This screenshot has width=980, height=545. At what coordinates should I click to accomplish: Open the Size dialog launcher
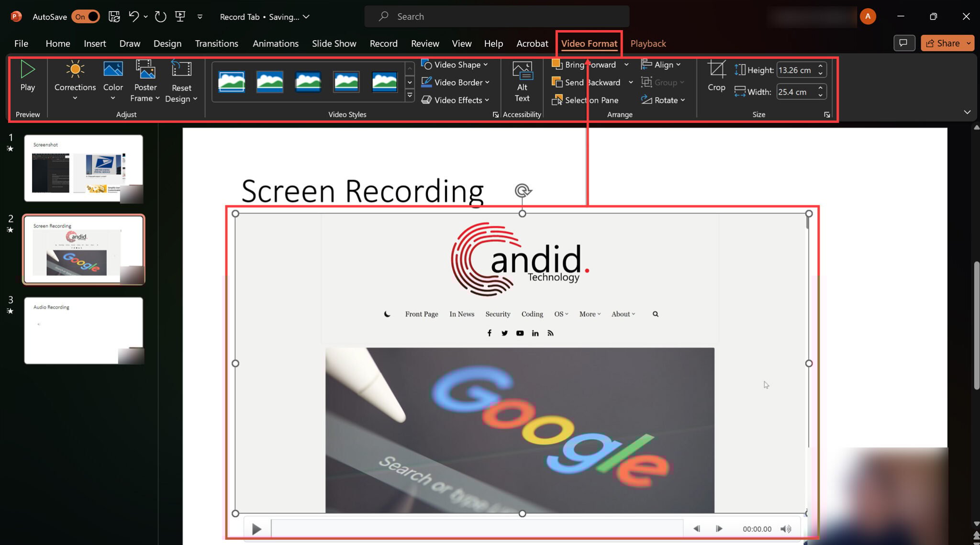(x=827, y=114)
